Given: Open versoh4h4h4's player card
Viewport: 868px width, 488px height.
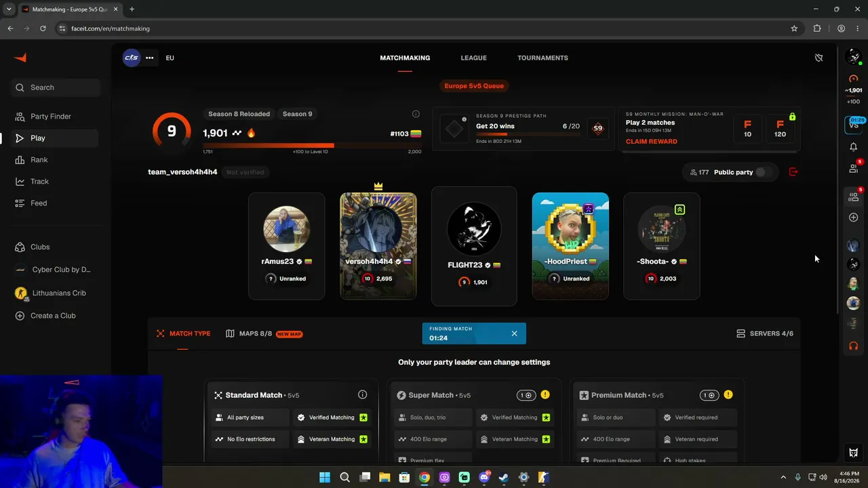Looking at the screenshot, I should 378,246.
